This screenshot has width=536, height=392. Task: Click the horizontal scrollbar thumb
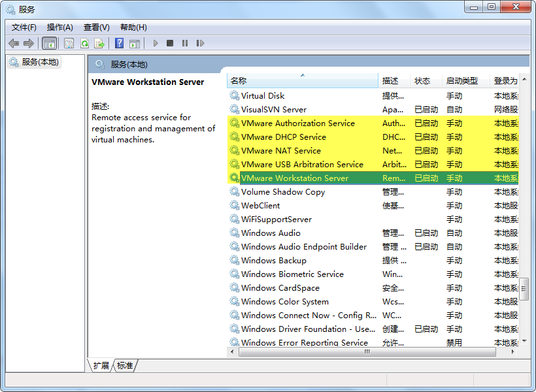367,351
